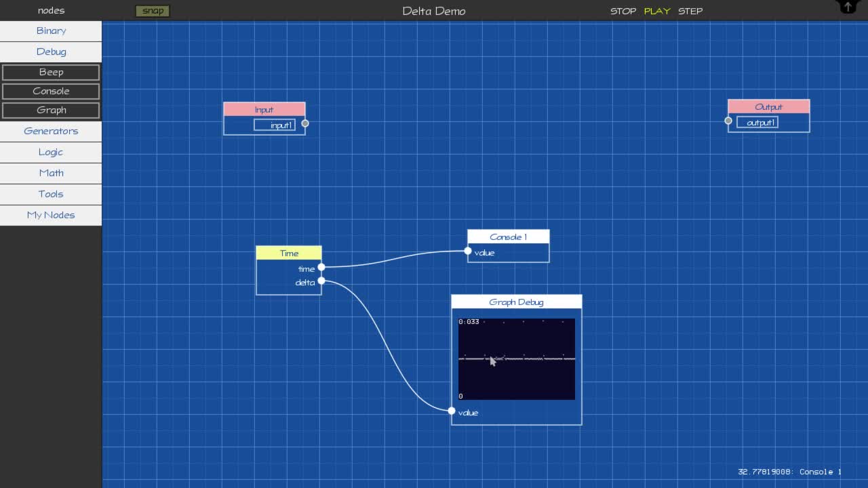Click STOP to halt simulation
The image size is (868, 488).
point(623,11)
